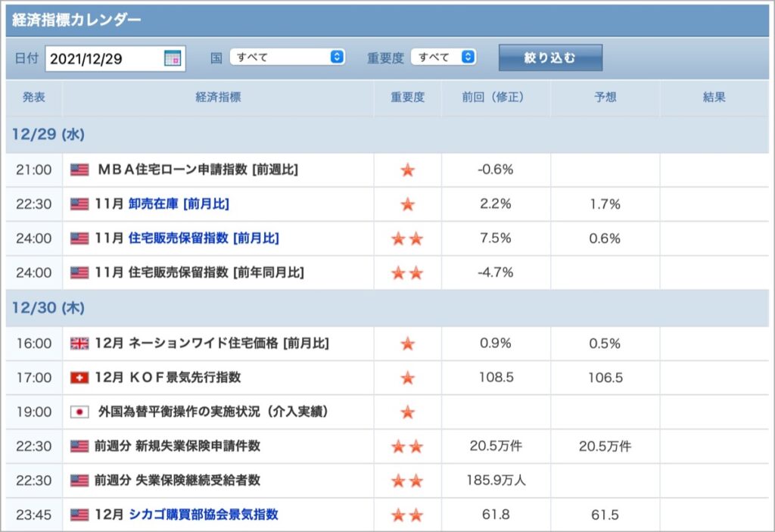Click the 発表 column header

(33, 97)
